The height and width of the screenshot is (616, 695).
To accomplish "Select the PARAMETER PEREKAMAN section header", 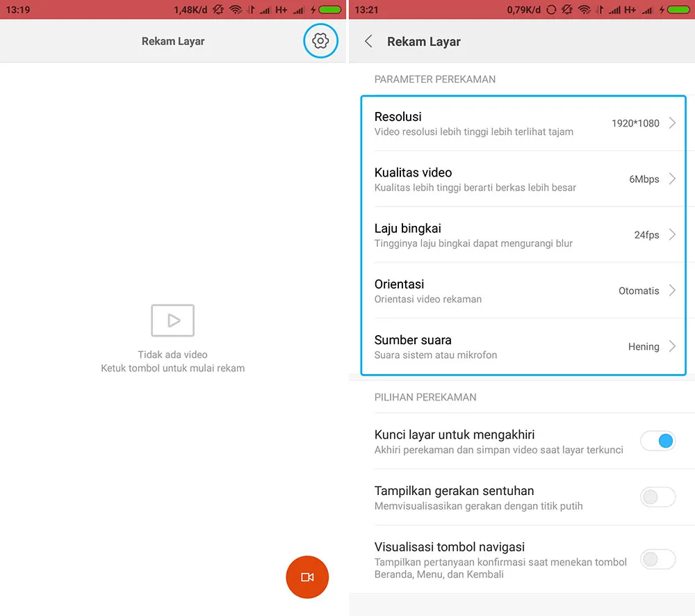I will [435, 79].
